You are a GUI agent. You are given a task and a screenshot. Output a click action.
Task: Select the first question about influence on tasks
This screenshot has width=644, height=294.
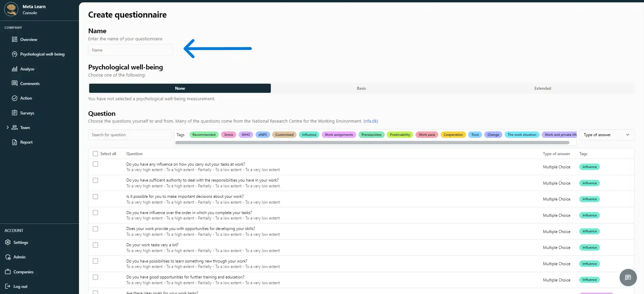[x=96, y=164]
